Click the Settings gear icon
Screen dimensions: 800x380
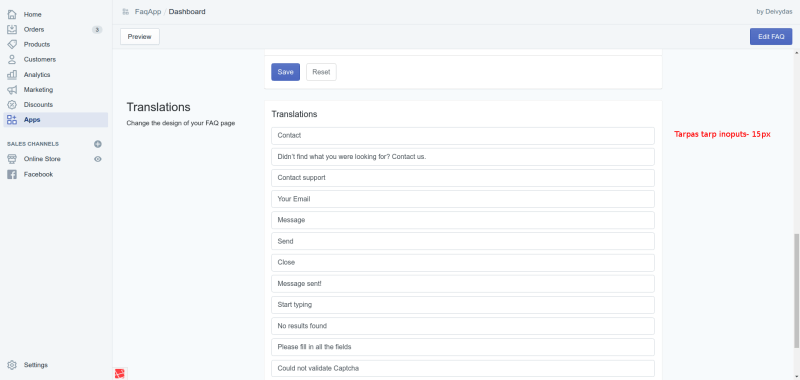pos(12,365)
